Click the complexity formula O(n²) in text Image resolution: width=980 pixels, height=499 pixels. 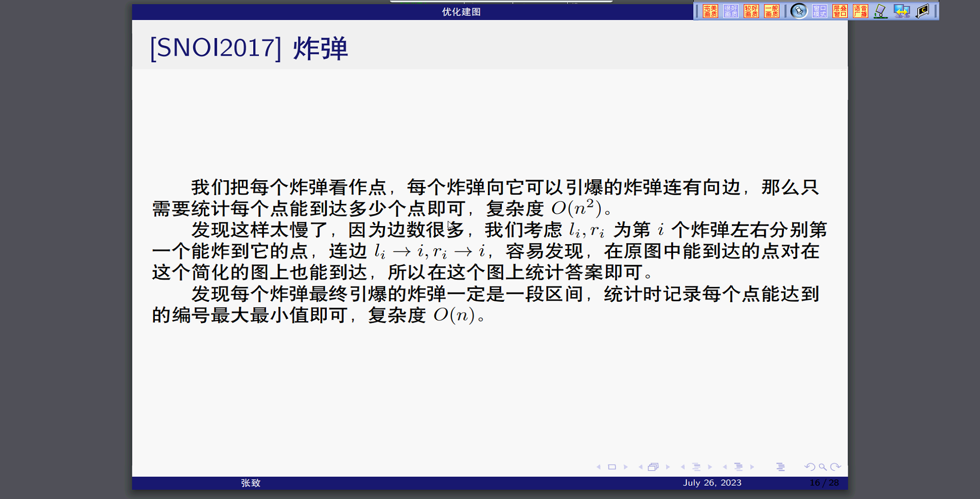pyautogui.click(x=576, y=208)
